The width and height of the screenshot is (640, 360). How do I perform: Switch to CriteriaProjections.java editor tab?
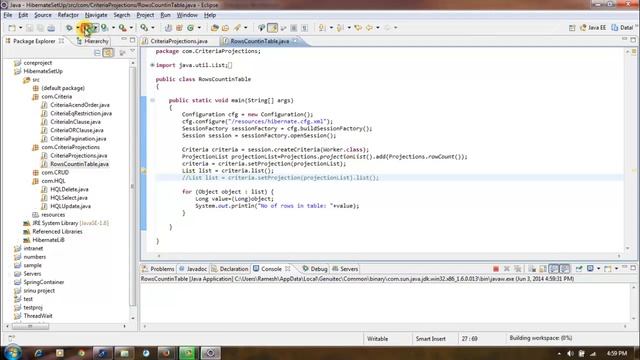pos(179,41)
